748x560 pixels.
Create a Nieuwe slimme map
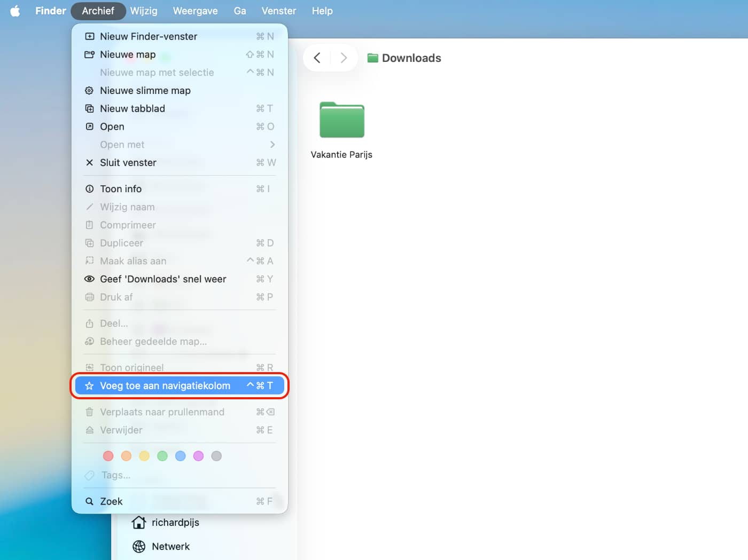tap(145, 90)
